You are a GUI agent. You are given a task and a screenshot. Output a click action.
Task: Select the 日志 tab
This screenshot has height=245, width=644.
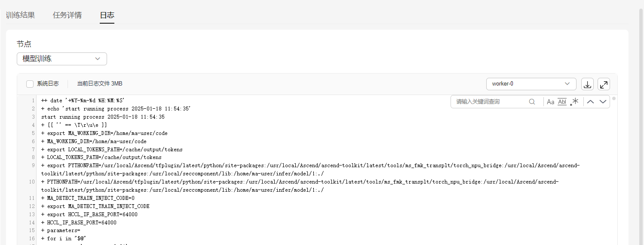pyautogui.click(x=107, y=15)
